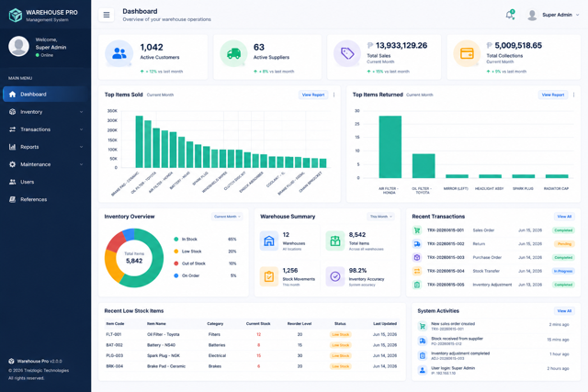Expand the Inventory sidebar submenu

coord(82,112)
